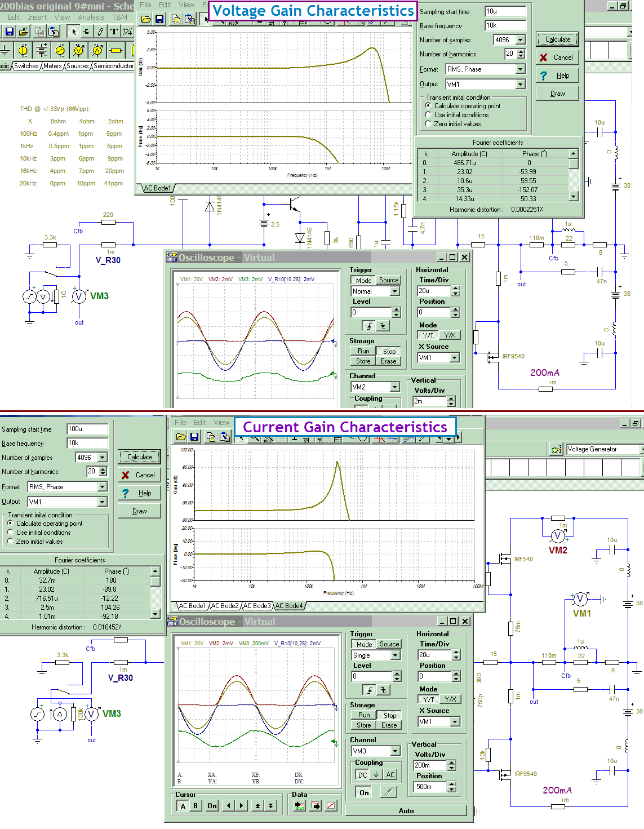Viewport: 644px width, 829px height.
Task: Click Sampling start time field showing 100u
Action: click(x=87, y=429)
